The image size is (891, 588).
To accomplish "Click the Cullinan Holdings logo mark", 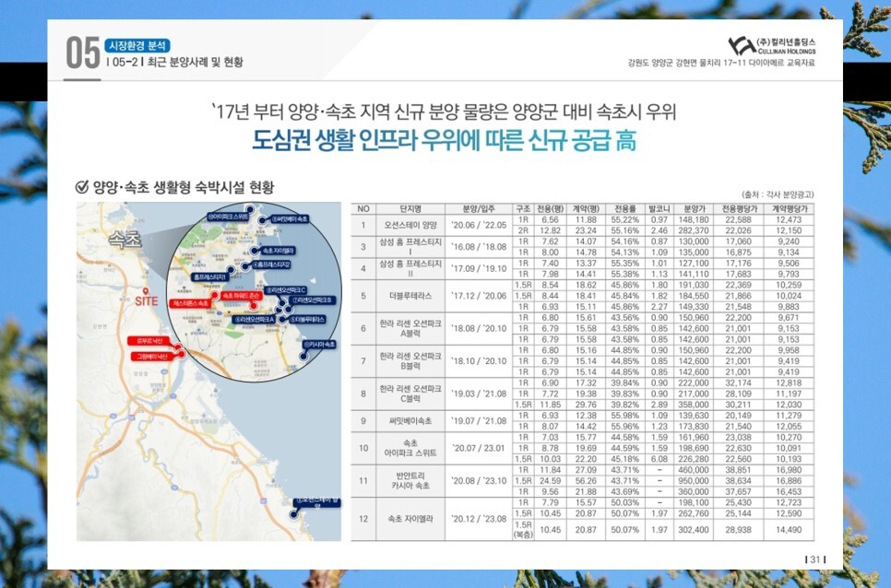I will [742, 45].
